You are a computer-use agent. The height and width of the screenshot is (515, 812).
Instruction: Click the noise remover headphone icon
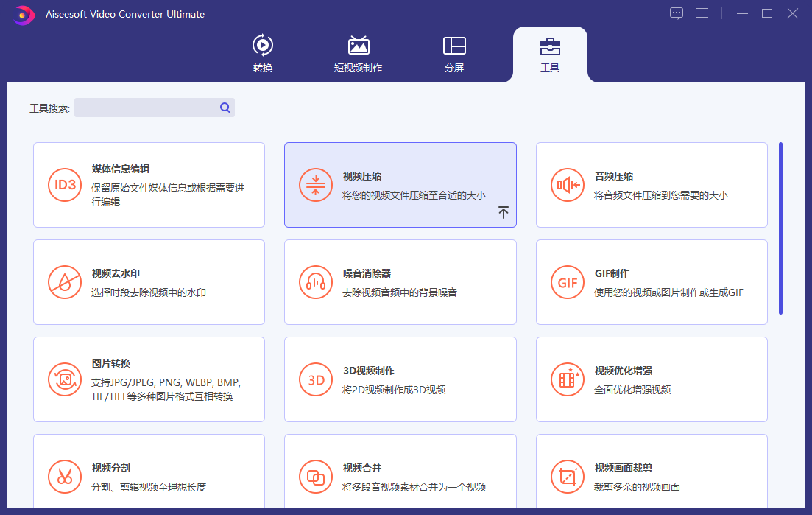[x=316, y=282]
